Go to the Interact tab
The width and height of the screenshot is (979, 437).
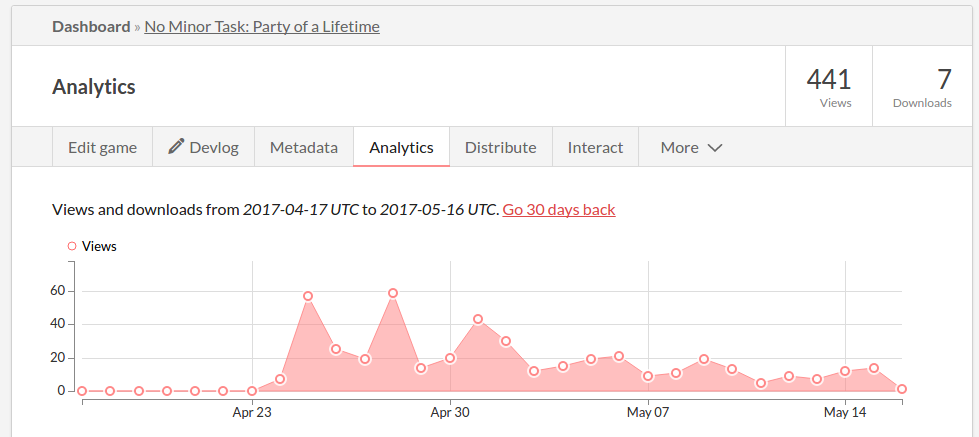click(595, 147)
